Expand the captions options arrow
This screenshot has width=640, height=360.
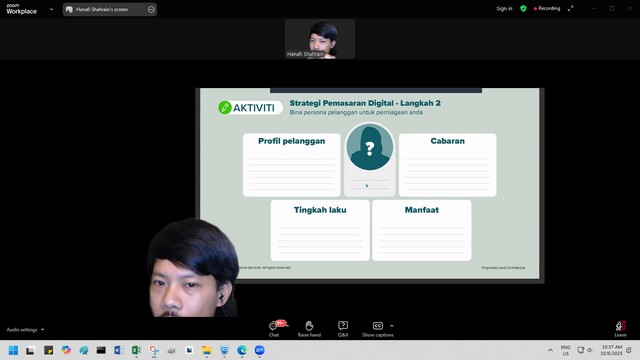click(392, 326)
